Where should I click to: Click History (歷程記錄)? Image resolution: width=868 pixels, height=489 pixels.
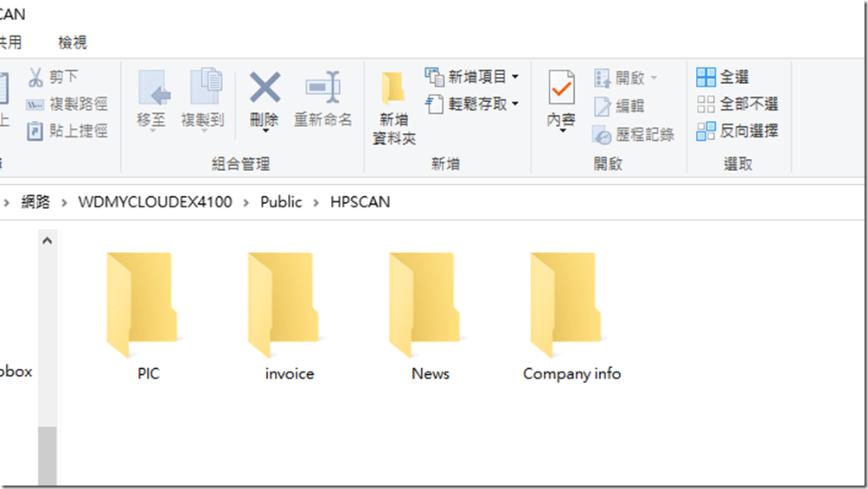(x=634, y=135)
